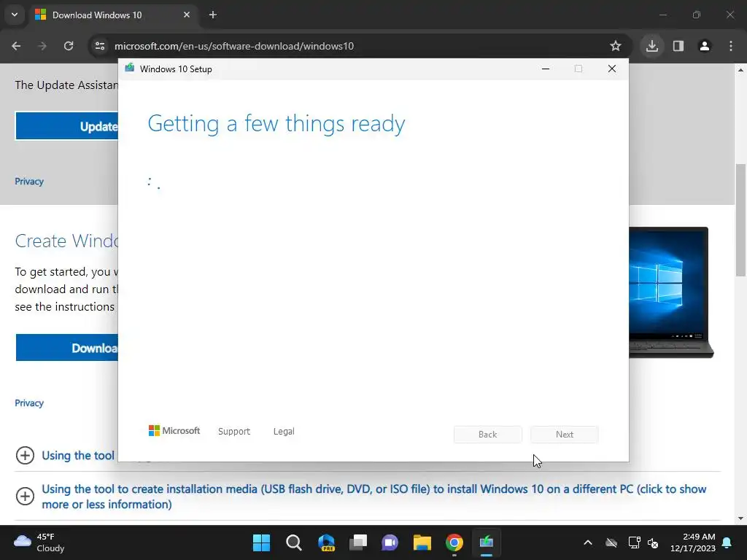The image size is (747, 560).
Task: Click the Download tool button on webpage
Action: [66, 348]
